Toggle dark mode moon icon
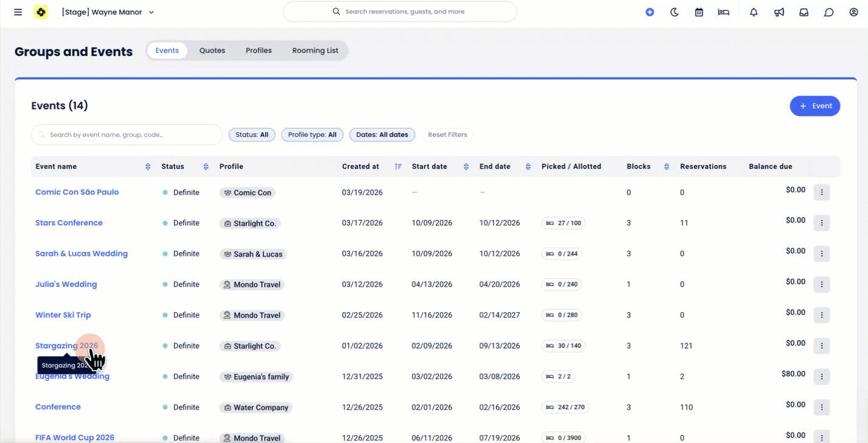Viewport: 868px width, 443px height. coord(674,12)
